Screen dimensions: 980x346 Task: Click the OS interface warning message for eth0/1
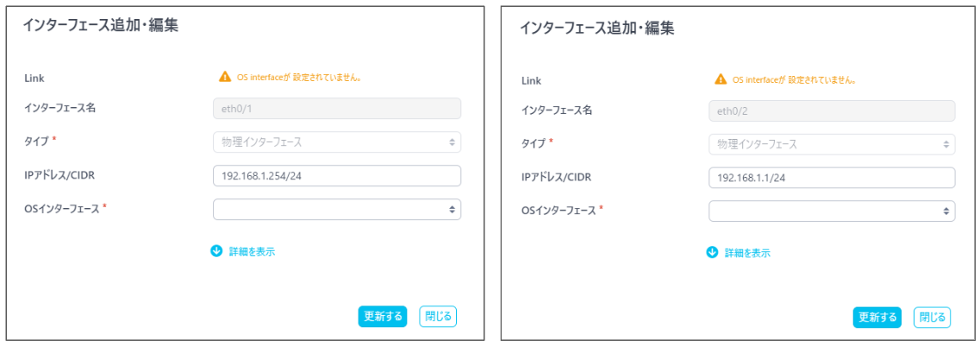pos(298,77)
